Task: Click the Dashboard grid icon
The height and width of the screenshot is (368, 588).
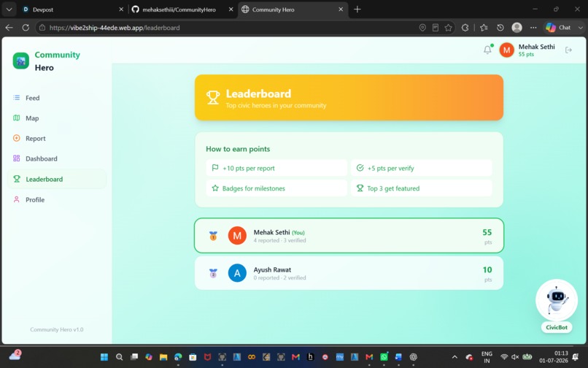Action: click(17, 158)
